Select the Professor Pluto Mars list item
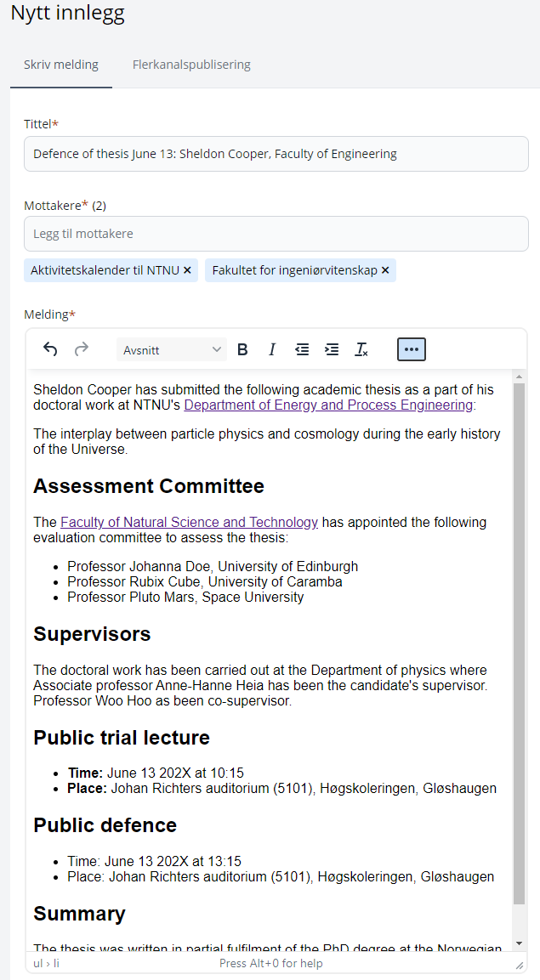Viewport: 540px width, 980px height. [185, 597]
